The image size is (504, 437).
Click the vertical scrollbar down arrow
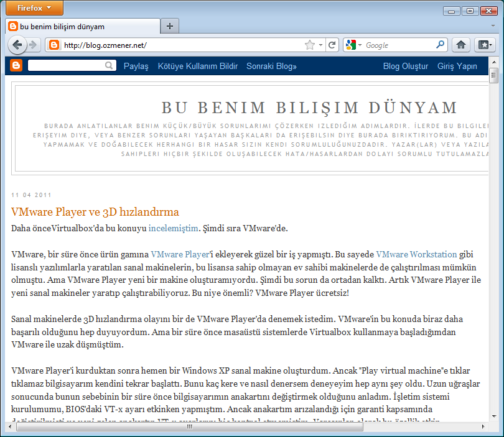pyautogui.click(x=494, y=416)
